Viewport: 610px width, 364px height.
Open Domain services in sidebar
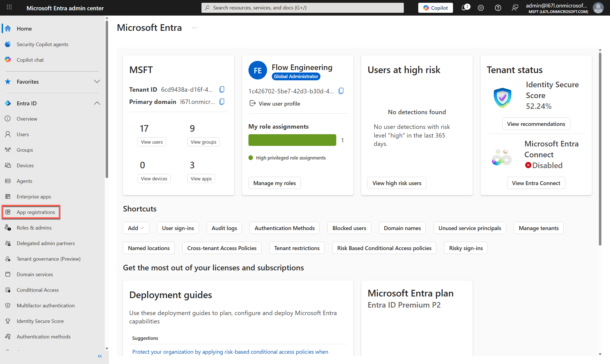point(35,274)
